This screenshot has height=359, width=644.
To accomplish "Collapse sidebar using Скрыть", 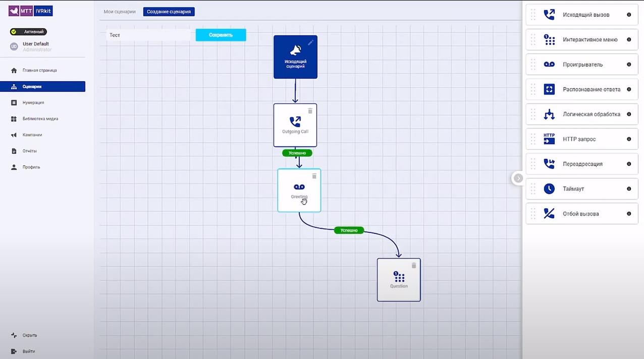I will pyautogui.click(x=29, y=335).
